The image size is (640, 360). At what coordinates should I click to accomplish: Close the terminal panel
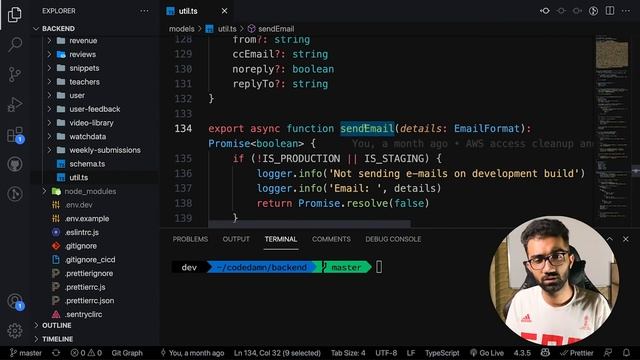(x=626, y=239)
